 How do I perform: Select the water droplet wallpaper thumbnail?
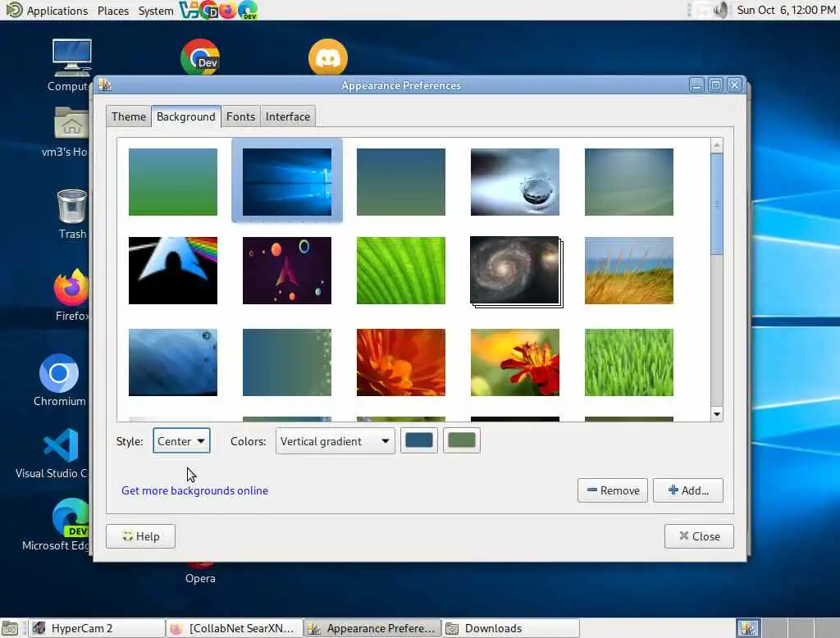tap(515, 181)
